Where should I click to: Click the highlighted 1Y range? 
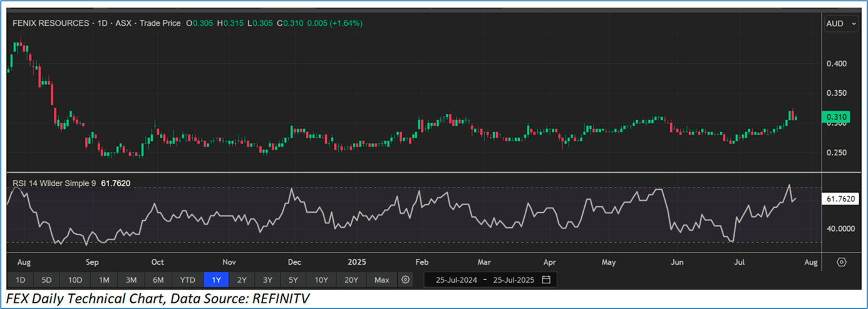click(x=216, y=280)
